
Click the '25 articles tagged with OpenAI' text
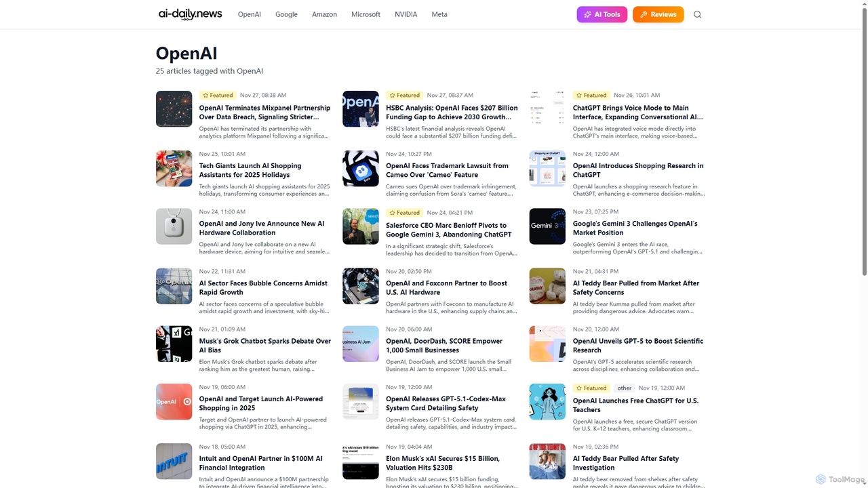[x=210, y=71]
